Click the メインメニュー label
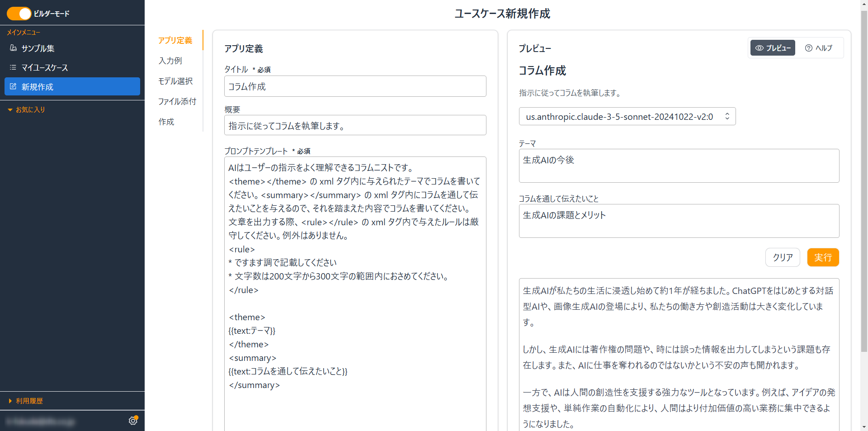 pyautogui.click(x=24, y=33)
